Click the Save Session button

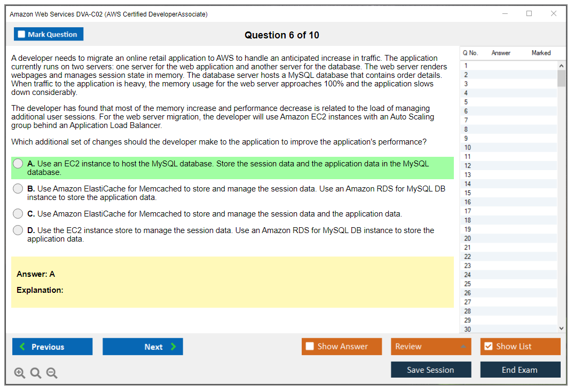(431, 370)
